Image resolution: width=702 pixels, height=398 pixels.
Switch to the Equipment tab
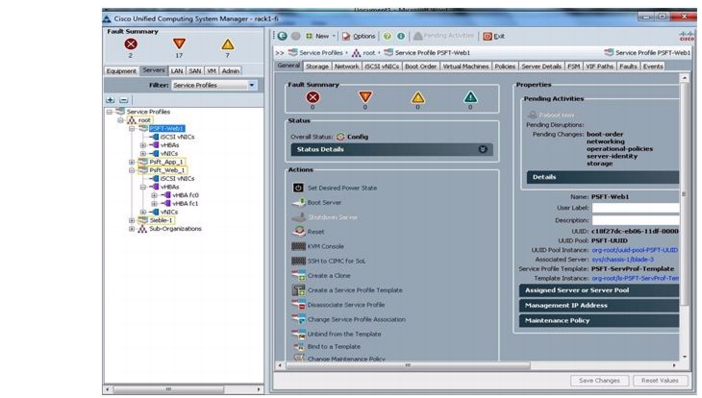coord(121,71)
